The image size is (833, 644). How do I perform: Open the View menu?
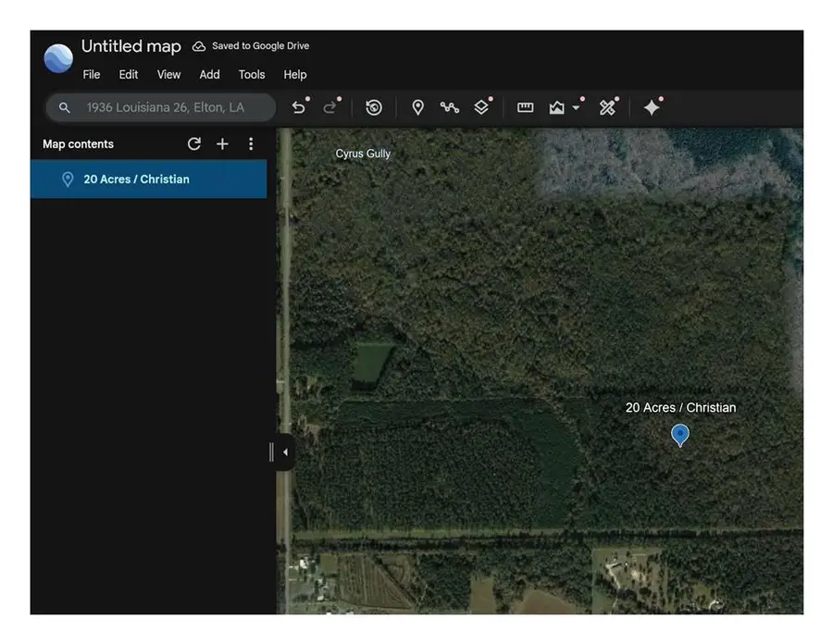coord(169,75)
